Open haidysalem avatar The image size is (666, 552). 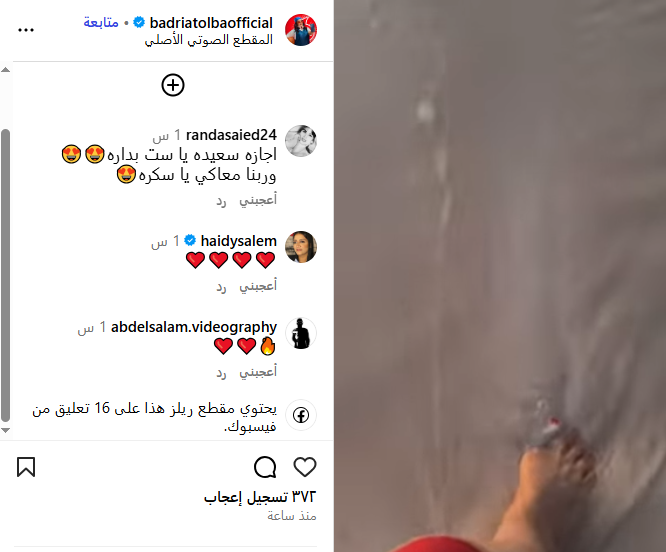(x=301, y=247)
